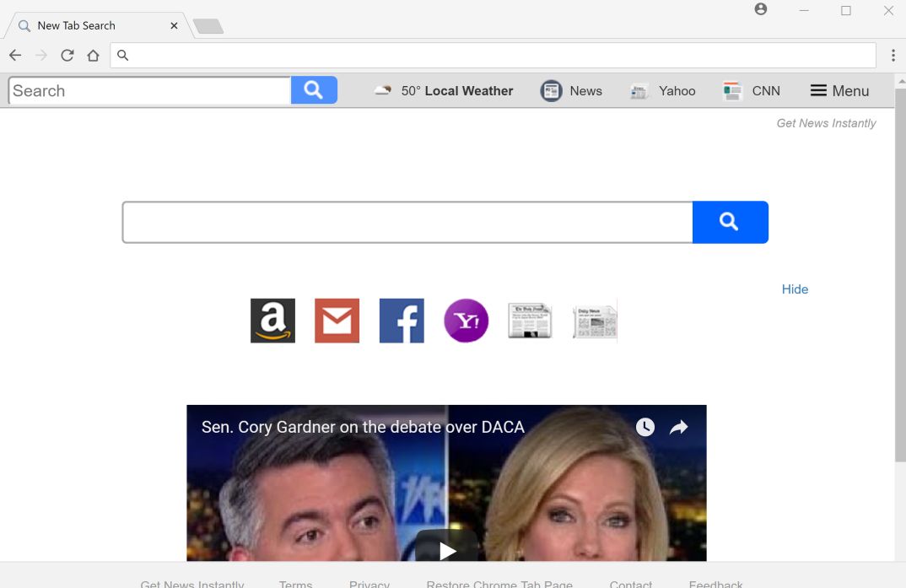Click the share arrow on the video
The width and height of the screenshot is (906, 588).
[678, 427]
